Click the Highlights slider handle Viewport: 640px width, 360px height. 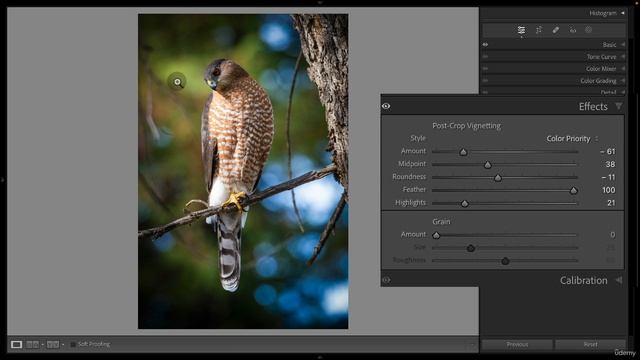464,204
